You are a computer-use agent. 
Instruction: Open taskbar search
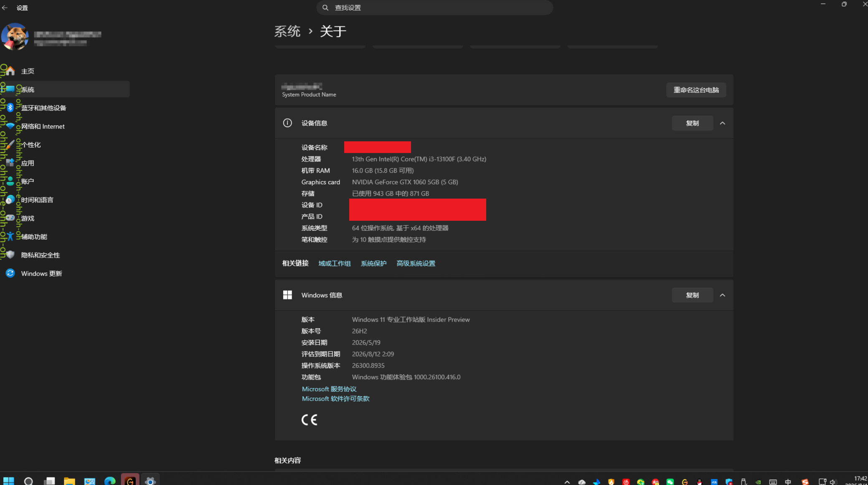click(28, 481)
